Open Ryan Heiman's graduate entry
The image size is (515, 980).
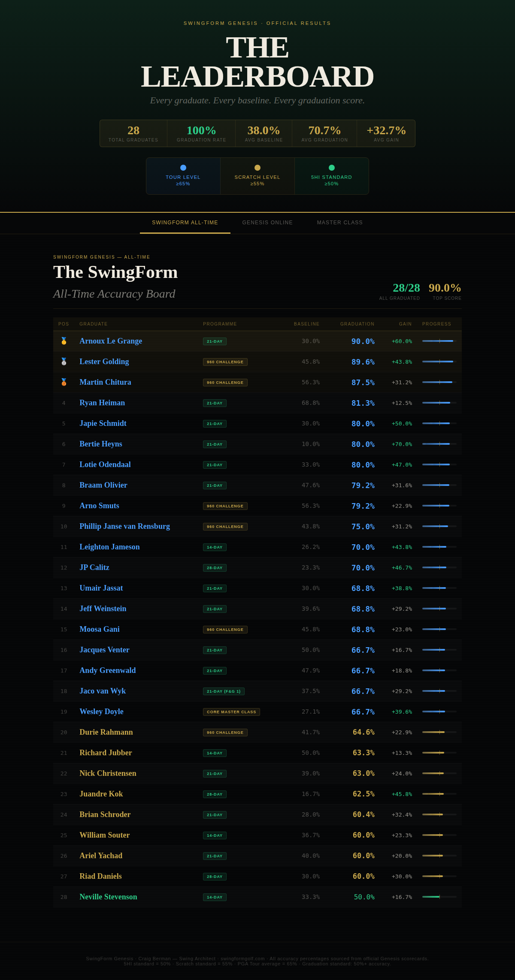pos(102,403)
